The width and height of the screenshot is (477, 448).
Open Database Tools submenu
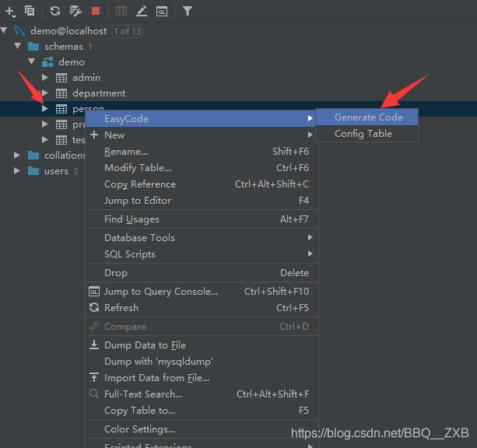click(202, 238)
